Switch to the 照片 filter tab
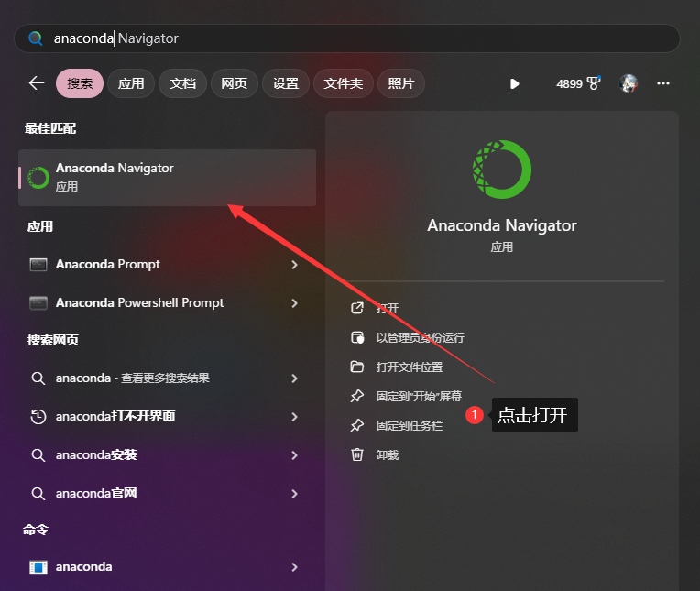The height and width of the screenshot is (591, 700). pyautogui.click(x=401, y=83)
